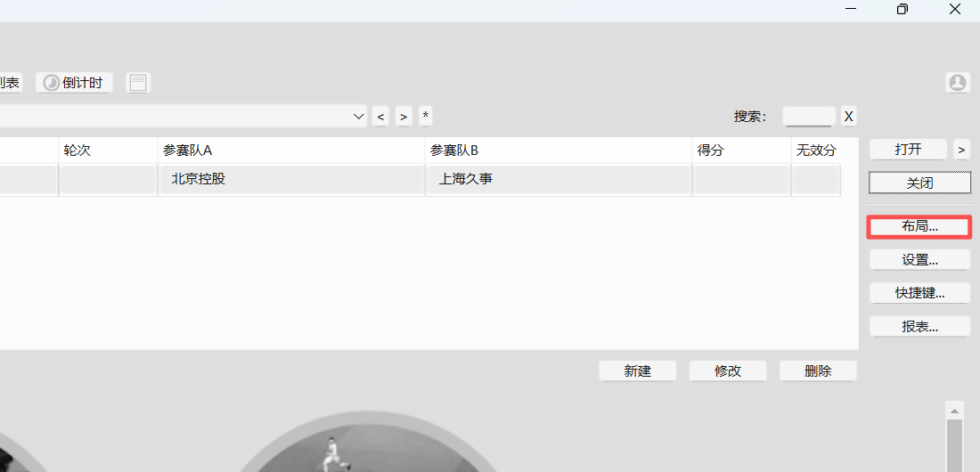Restore down the window
Image resolution: width=980 pixels, height=472 pixels.
coord(902,9)
